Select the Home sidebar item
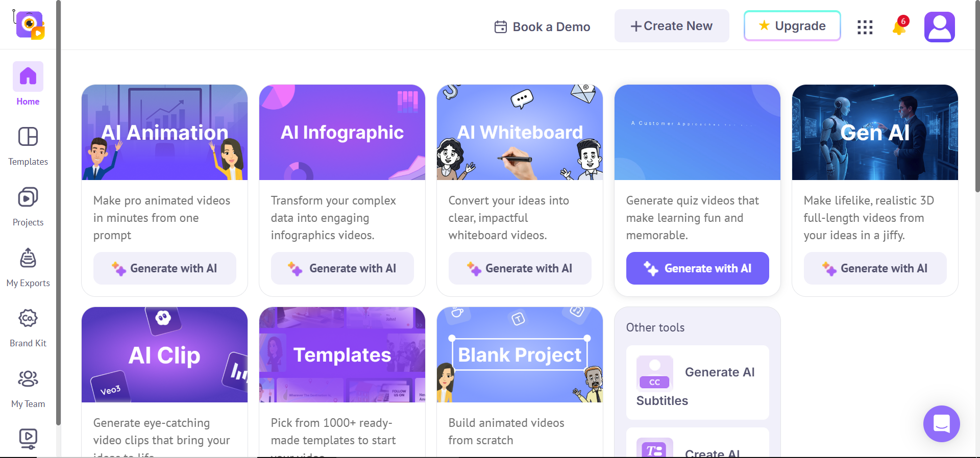 pyautogui.click(x=28, y=84)
